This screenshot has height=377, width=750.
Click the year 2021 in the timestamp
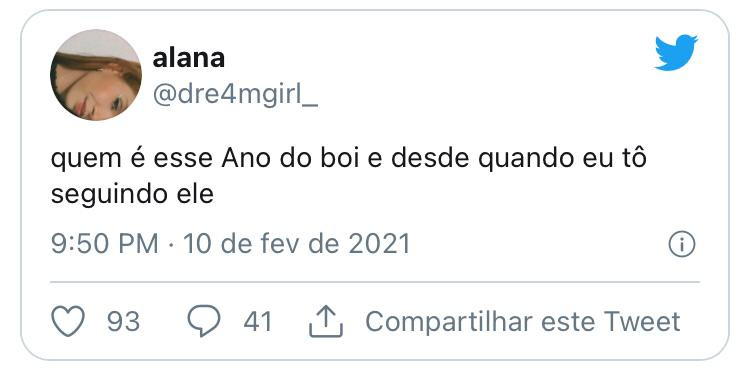[x=379, y=244]
